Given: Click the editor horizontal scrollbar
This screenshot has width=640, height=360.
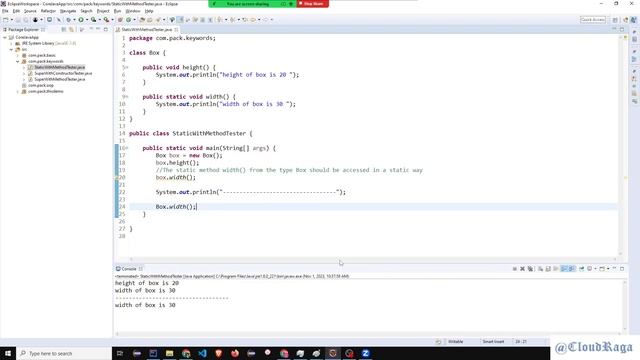Looking at the screenshot, I should pos(373,259).
